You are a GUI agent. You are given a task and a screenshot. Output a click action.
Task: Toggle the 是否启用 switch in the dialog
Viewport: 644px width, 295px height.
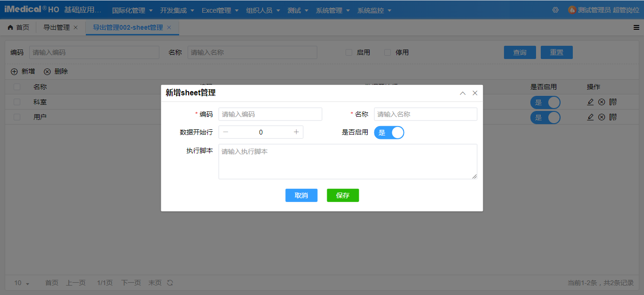pos(389,133)
